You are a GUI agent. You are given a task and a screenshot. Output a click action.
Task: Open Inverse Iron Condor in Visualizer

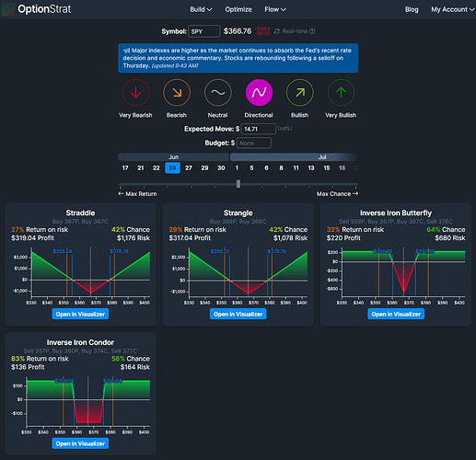(80, 443)
